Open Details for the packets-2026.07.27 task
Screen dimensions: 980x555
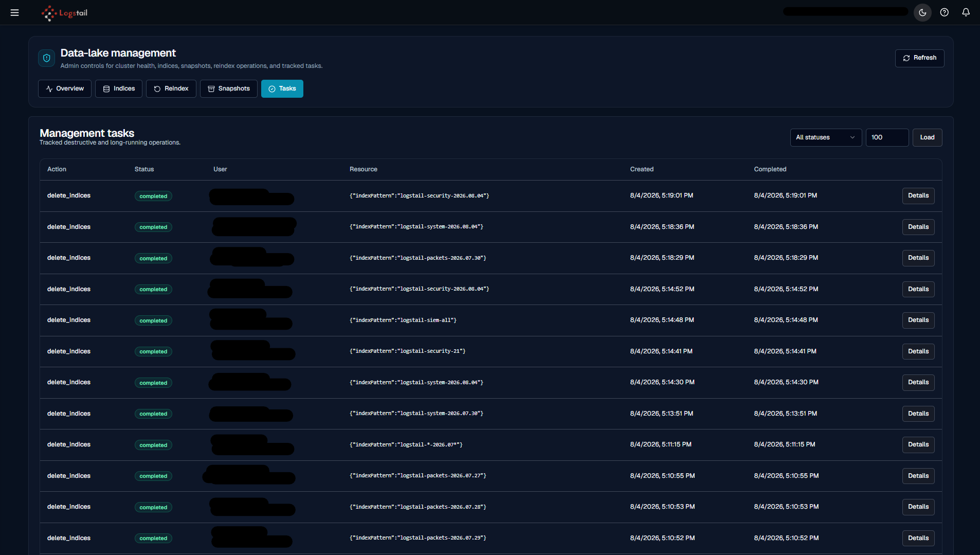pos(918,476)
